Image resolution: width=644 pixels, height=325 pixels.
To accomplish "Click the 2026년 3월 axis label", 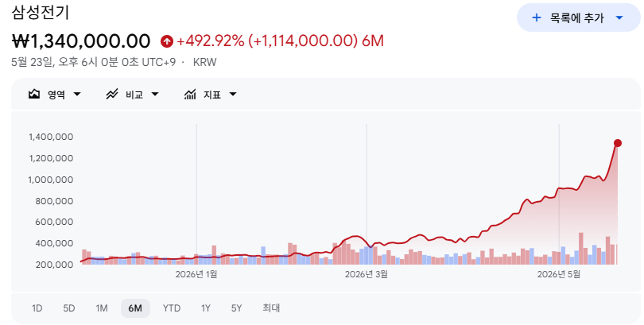I will pyautogui.click(x=367, y=274).
